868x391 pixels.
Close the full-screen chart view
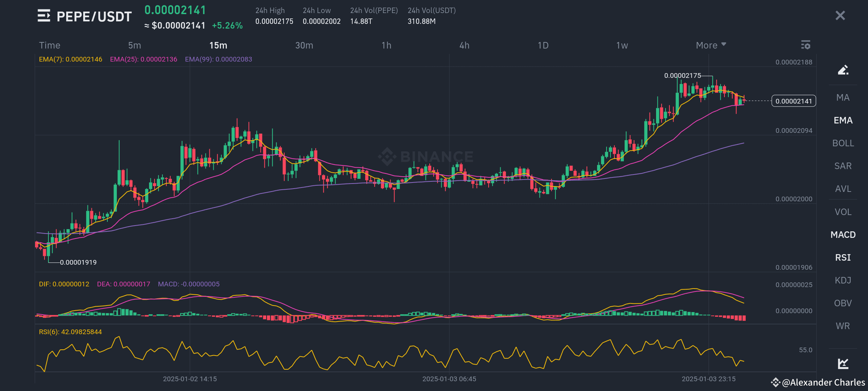840,15
